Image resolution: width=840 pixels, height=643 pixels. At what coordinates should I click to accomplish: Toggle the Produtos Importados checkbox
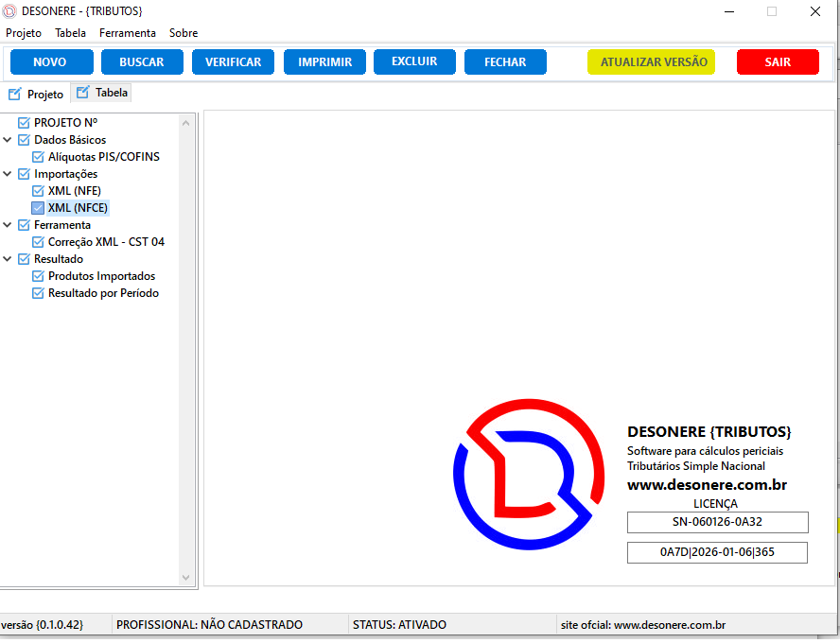click(x=39, y=276)
